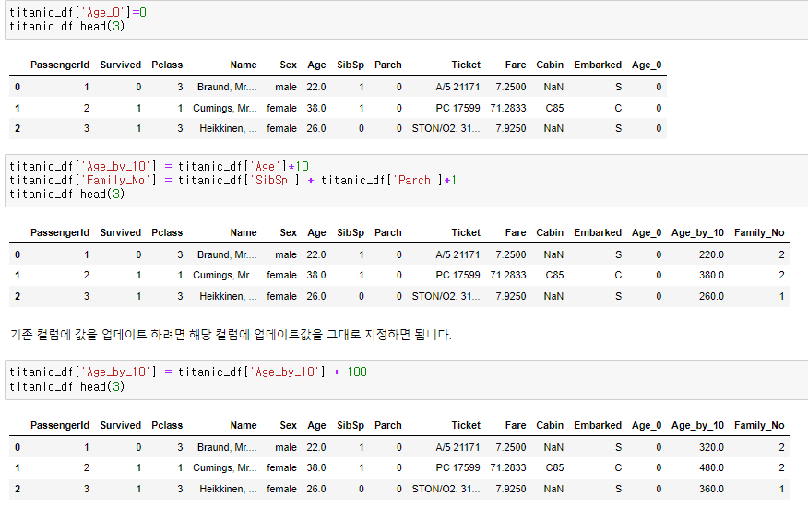Click Embarked value C in the 380.0 row
Viewport: 808px width, 532px height.
618,275
